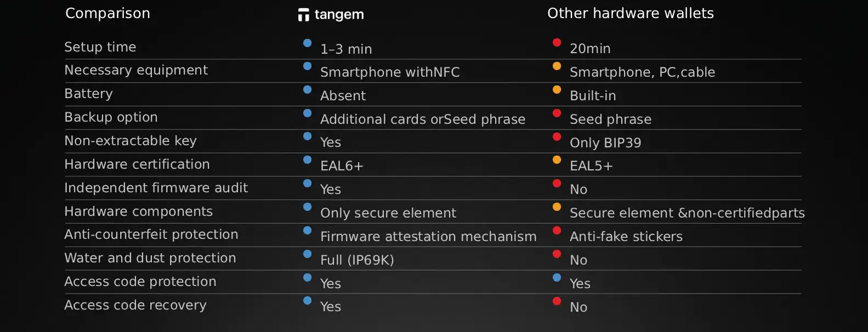Click the blue dot beside "Smartphone with NFC"

click(x=308, y=66)
